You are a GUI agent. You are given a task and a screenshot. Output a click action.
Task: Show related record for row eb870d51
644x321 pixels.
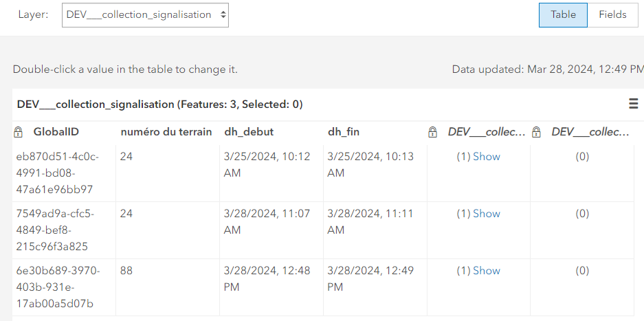click(x=487, y=157)
